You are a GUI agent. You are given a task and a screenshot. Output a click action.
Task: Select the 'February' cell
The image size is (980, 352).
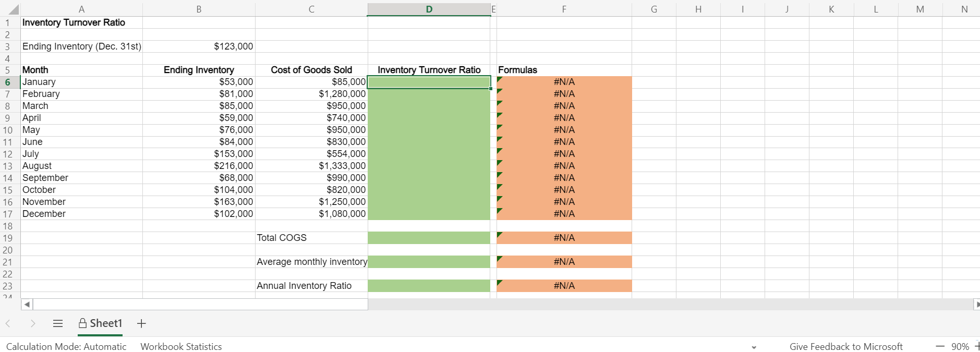(81, 94)
